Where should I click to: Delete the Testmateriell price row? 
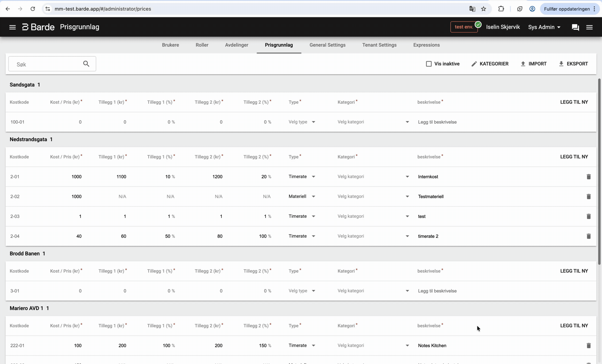(588, 196)
